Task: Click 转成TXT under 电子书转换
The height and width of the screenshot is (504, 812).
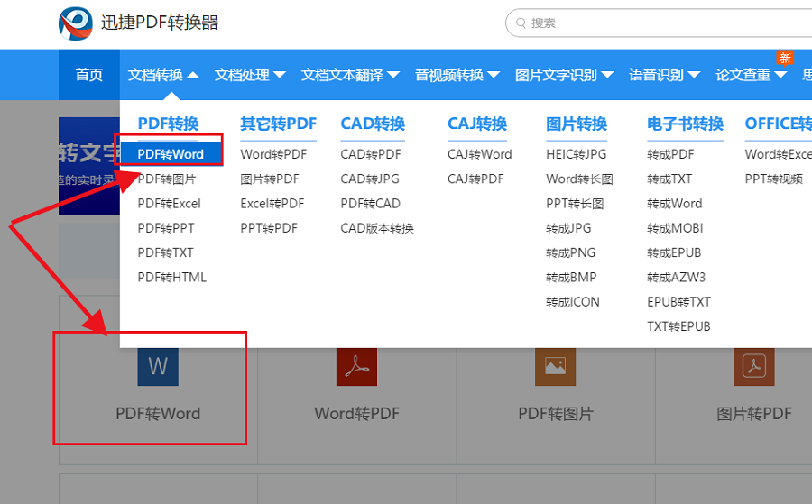Action: tap(669, 179)
